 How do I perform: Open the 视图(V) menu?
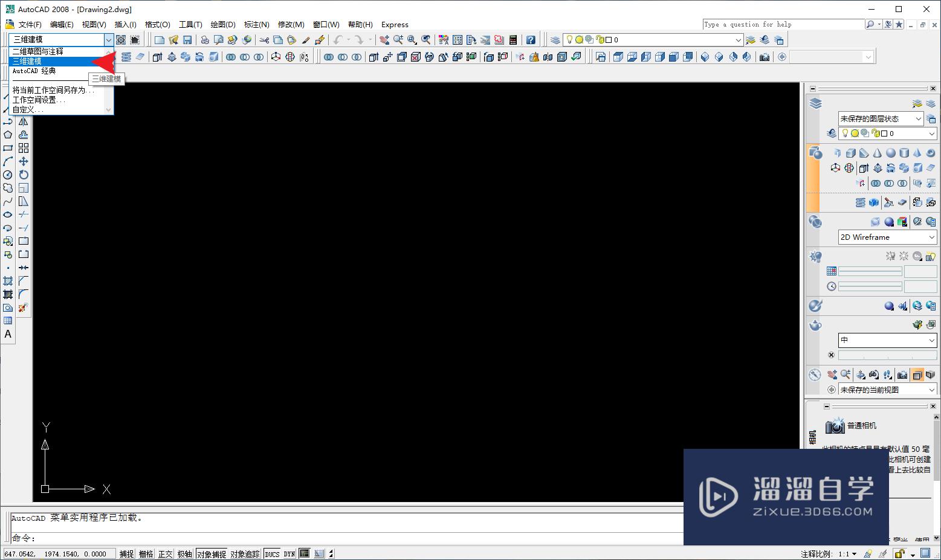[x=94, y=25]
